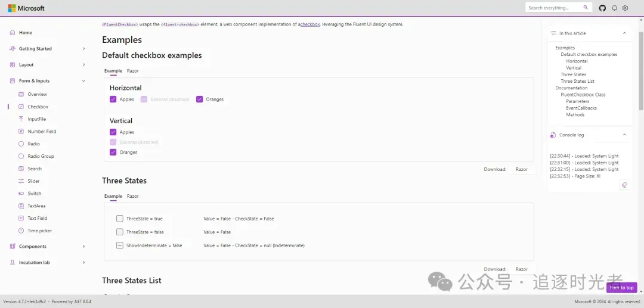644x308 pixels.
Task: Jump to FluentCheckbox Class in outline
Action: pos(583,95)
